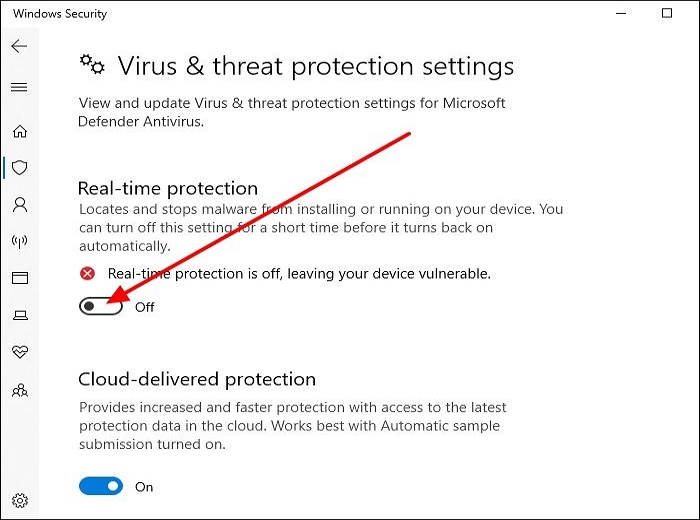
Task: Open Family options people icon
Action: click(19, 390)
